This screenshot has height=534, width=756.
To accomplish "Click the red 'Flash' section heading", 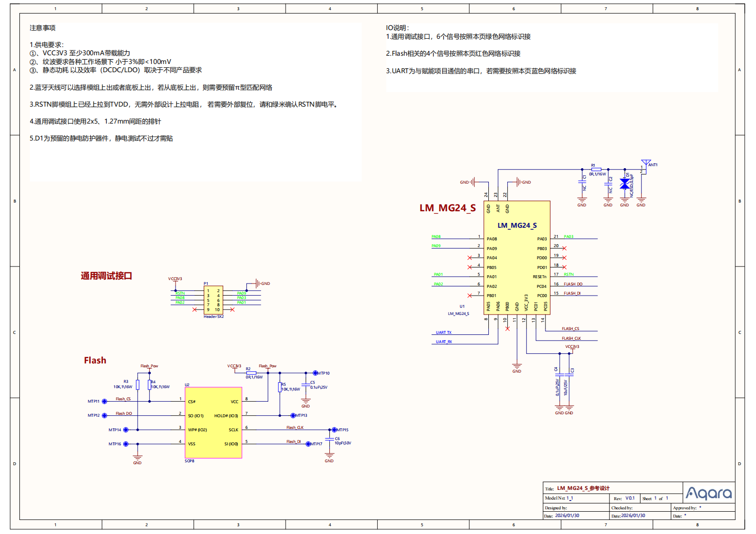I will (x=95, y=360).
